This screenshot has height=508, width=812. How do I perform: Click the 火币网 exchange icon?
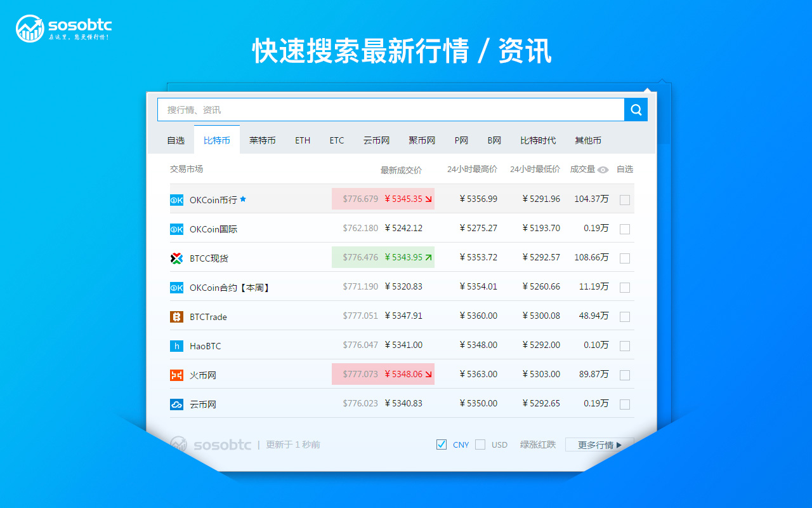pos(176,375)
